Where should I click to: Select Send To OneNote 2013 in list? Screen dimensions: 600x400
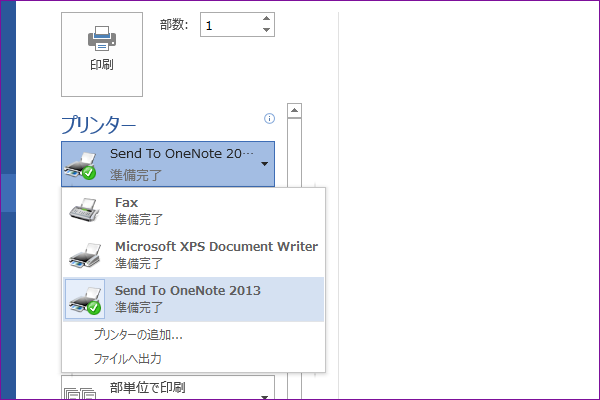pos(194,299)
